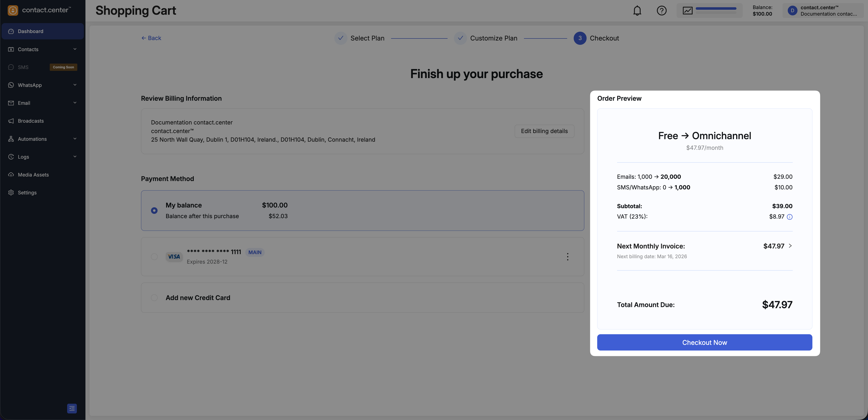The height and width of the screenshot is (420, 868).
Task: Go to Media Assets page
Action: tap(33, 175)
